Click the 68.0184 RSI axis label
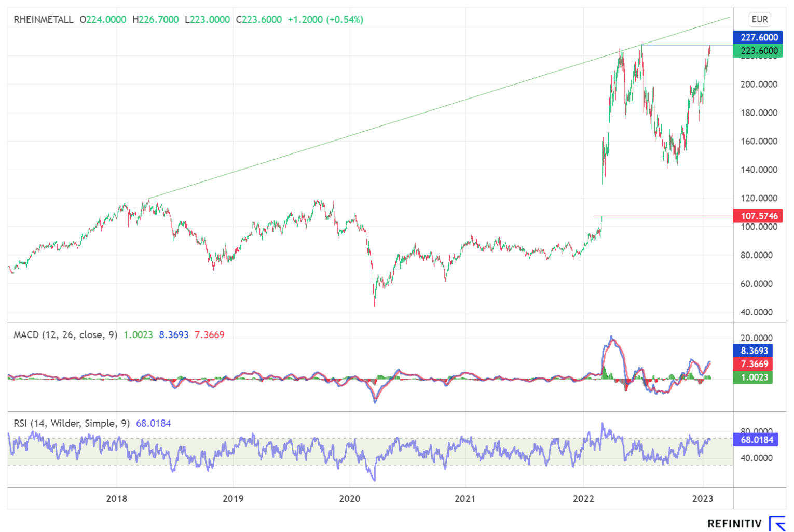Image resolution: width=794 pixels, height=532 pixels. click(756, 440)
